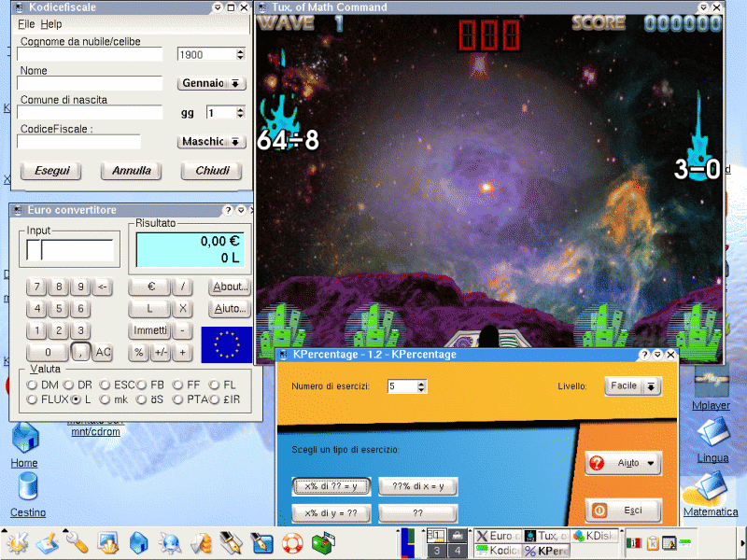The height and width of the screenshot is (560, 747).
Task: Open the Maschio gender dropdown
Action: tap(212, 142)
